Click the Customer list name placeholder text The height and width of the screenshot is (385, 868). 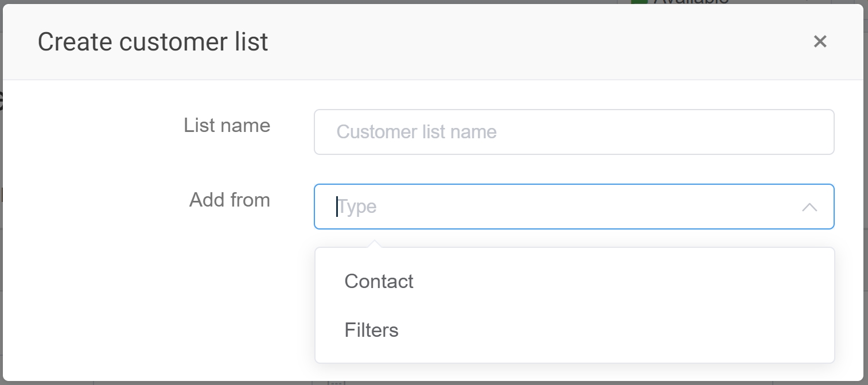click(417, 132)
